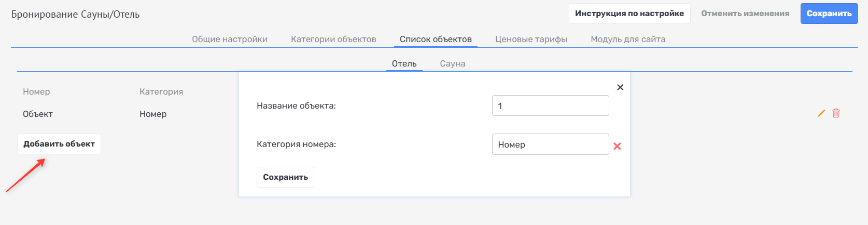Select the Отель sub-tab
868x225 pixels.
click(404, 63)
